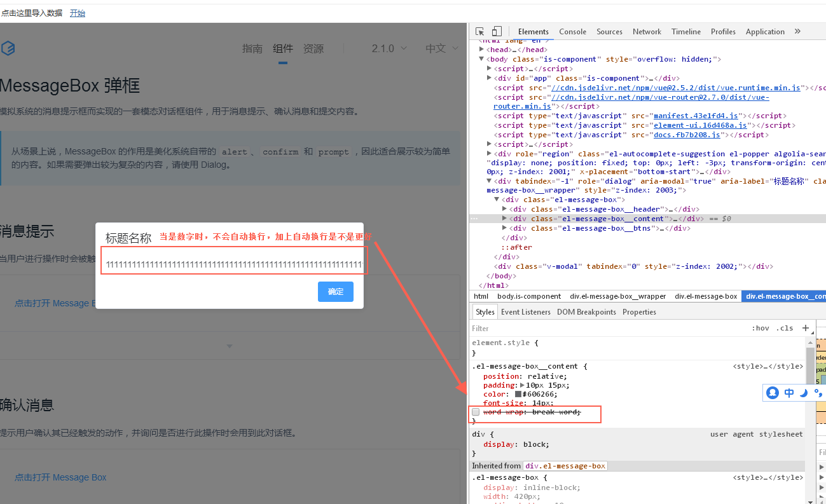Viewport: 826px width, 504px height.
Task: Select body.is-component in the breadcrumb bar
Action: pyautogui.click(x=529, y=296)
